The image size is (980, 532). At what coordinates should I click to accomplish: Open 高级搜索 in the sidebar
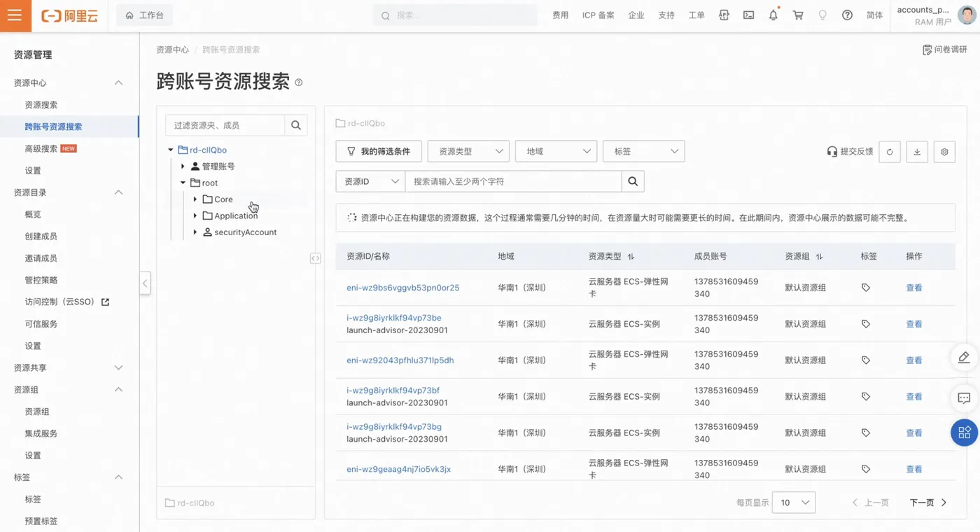tap(41, 148)
